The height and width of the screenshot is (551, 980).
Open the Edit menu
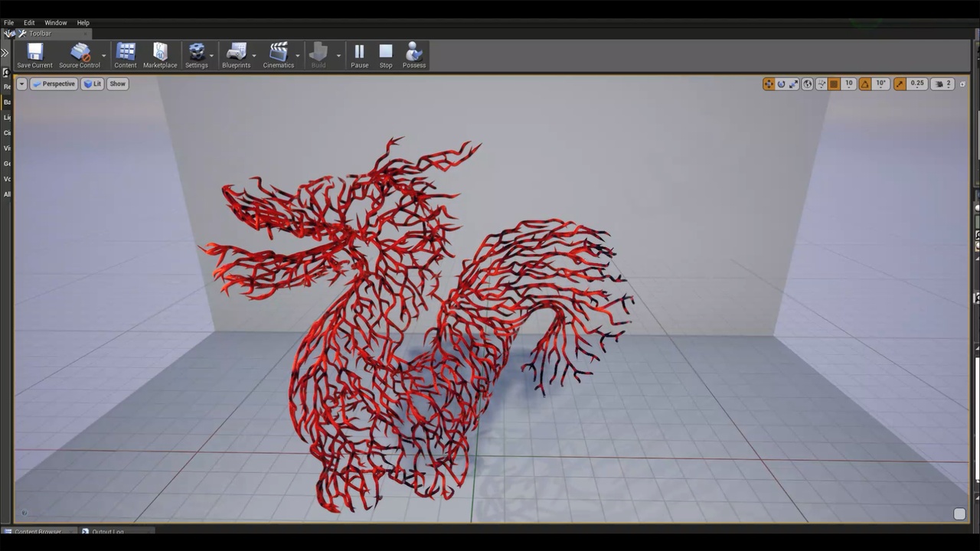click(x=29, y=23)
